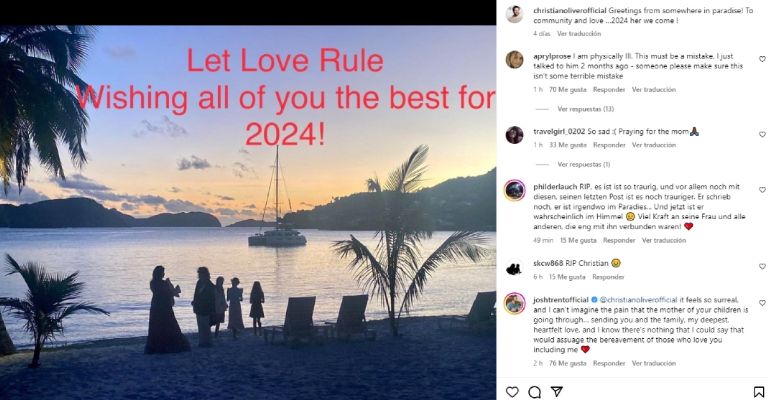This screenshot has width=768, height=400.
Task: Like skcw868's comment with its heart
Action: click(x=762, y=266)
